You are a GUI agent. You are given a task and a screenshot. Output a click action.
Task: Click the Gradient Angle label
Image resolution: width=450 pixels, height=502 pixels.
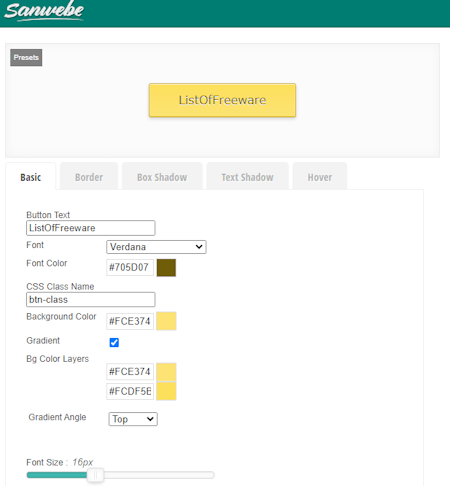point(57,417)
